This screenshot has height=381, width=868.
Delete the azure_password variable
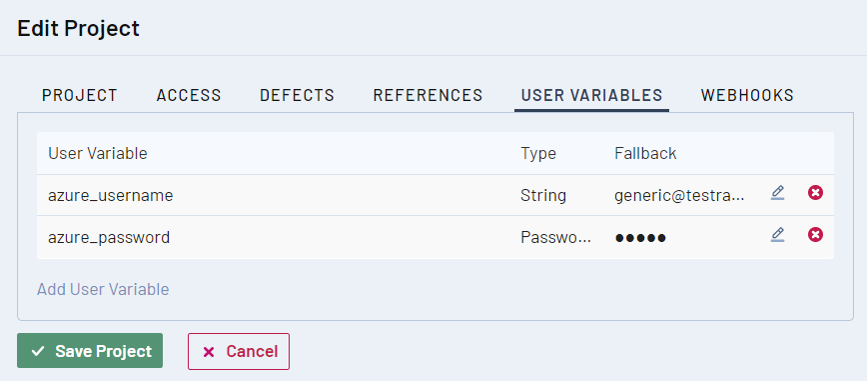(x=815, y=235)
